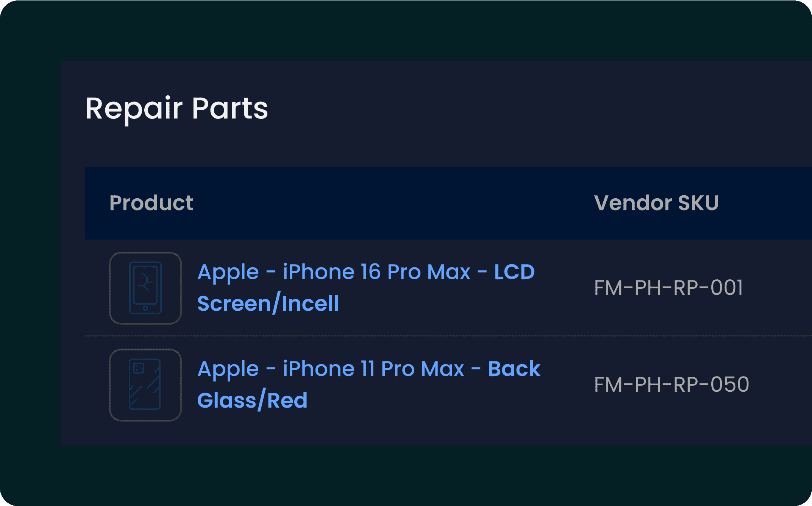This screenshot has height=506, width=812.
Task: Click the back glass phone icon
Action: pos(145,385)
